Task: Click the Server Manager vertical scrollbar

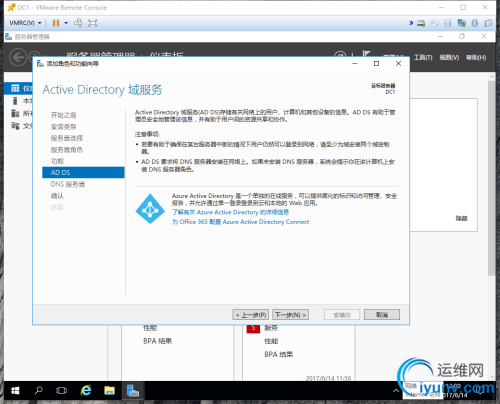Action: 491,177
